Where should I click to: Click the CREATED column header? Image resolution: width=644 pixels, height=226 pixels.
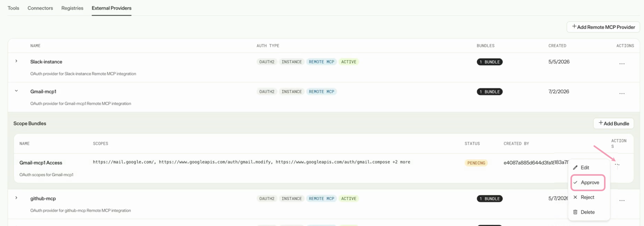click(x=557, y=46)
